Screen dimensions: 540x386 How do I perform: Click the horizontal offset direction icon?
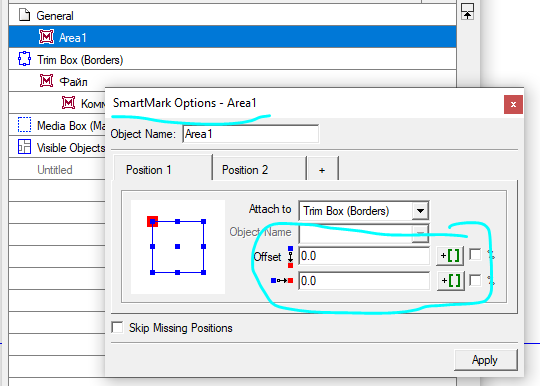pos(282,281)
